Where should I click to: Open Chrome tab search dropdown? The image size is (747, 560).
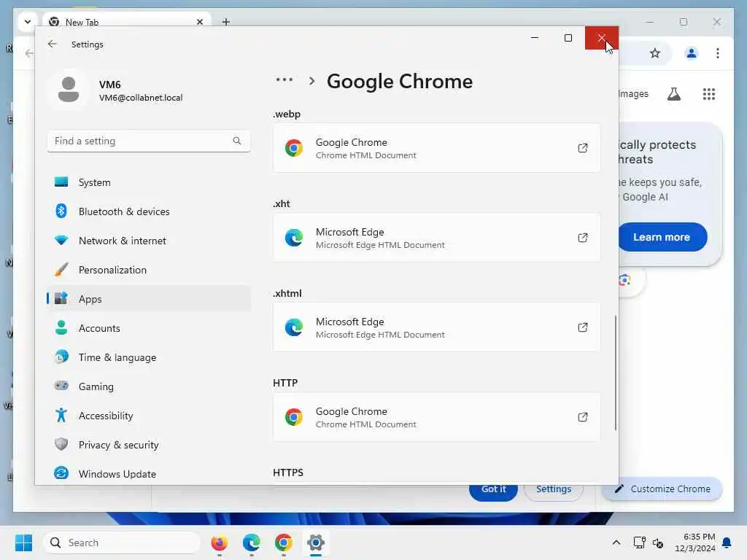(28, 21)
